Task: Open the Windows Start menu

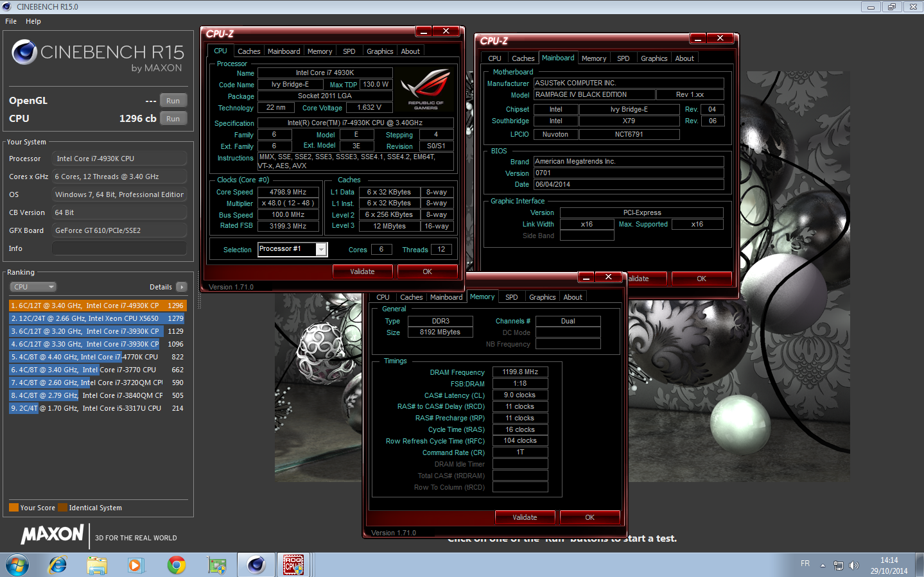Action: [x=17, y=565]
